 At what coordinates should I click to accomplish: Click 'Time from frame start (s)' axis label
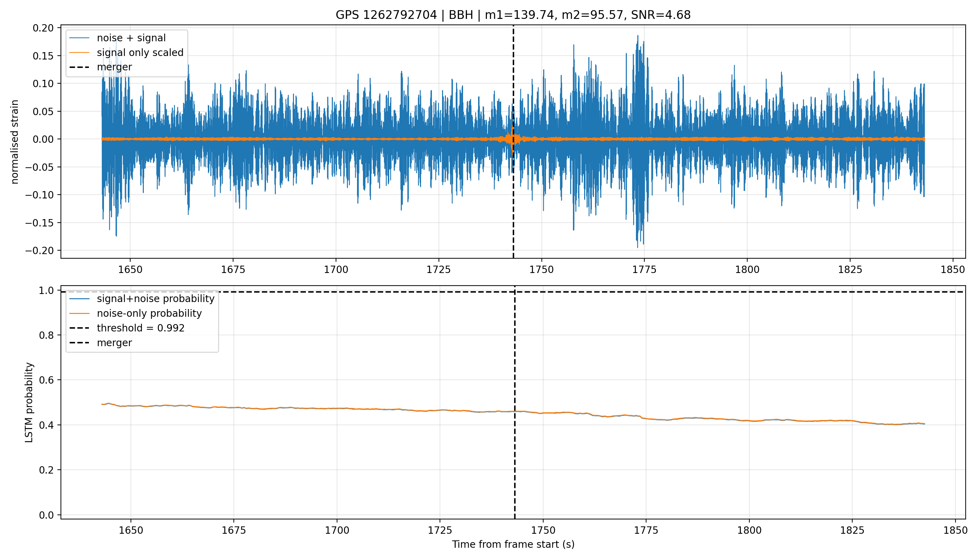[513, 545]
